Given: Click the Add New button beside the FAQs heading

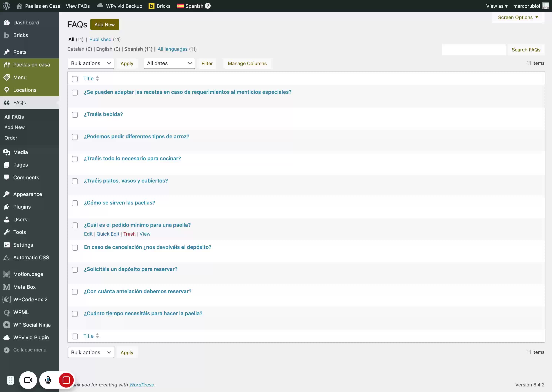Looking at the screenshot, I should 104,24.
